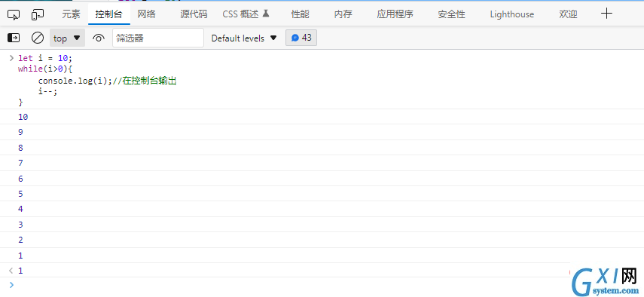The height and width of the screenshot is (297, 644).
Task: Click the 筛选器 filter input box
Action: click(x=158, y=38)
